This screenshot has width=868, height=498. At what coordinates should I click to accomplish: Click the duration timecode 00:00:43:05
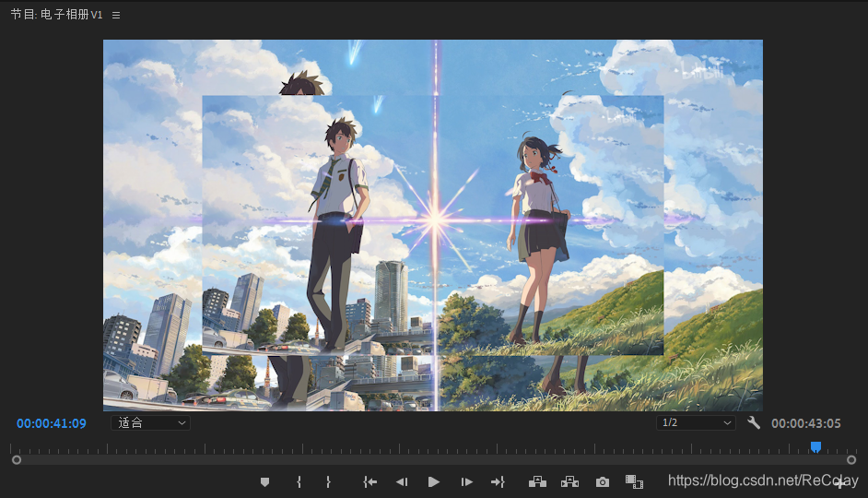coord(806,423)
